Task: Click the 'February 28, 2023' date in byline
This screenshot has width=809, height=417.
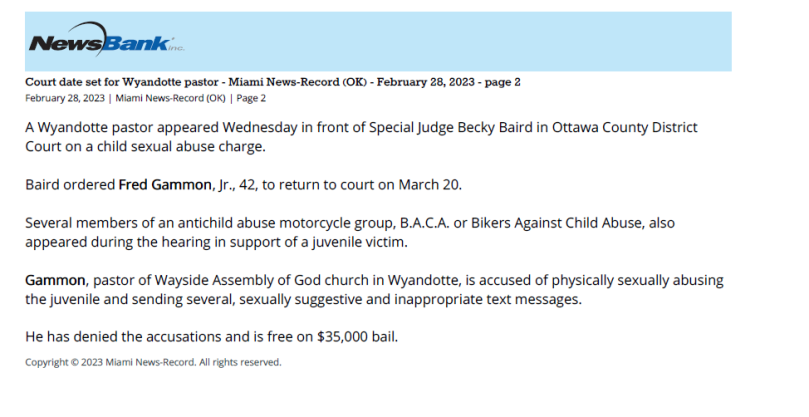Action: [64, 98]
